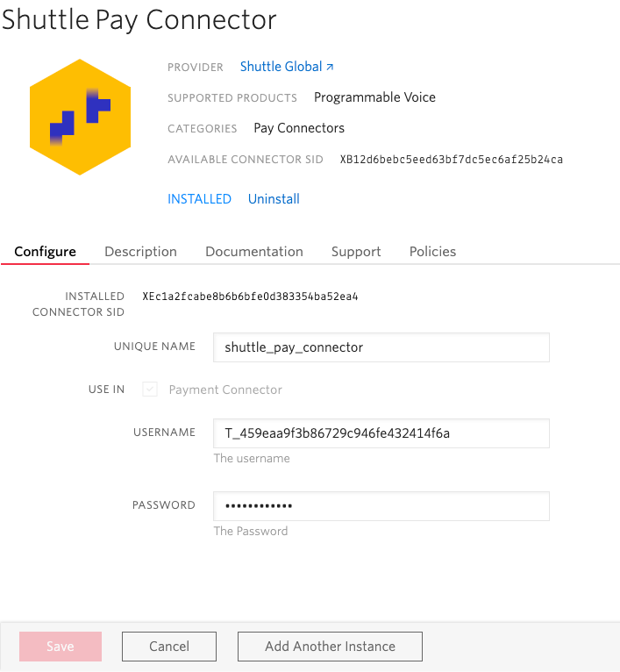Click the Shuttle Pay Connector hexagon logo
The image size is (620, 672).
pos(80,117)
